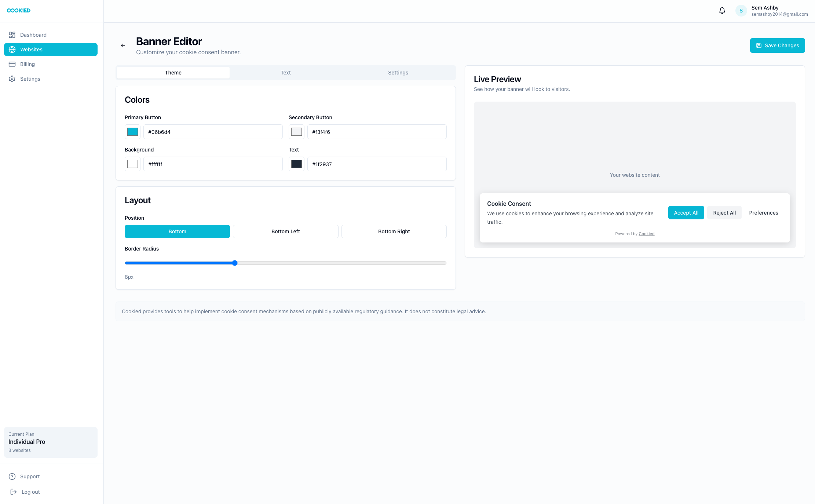Adjust the Border Radius slider handle

click(x=234, y=263)
